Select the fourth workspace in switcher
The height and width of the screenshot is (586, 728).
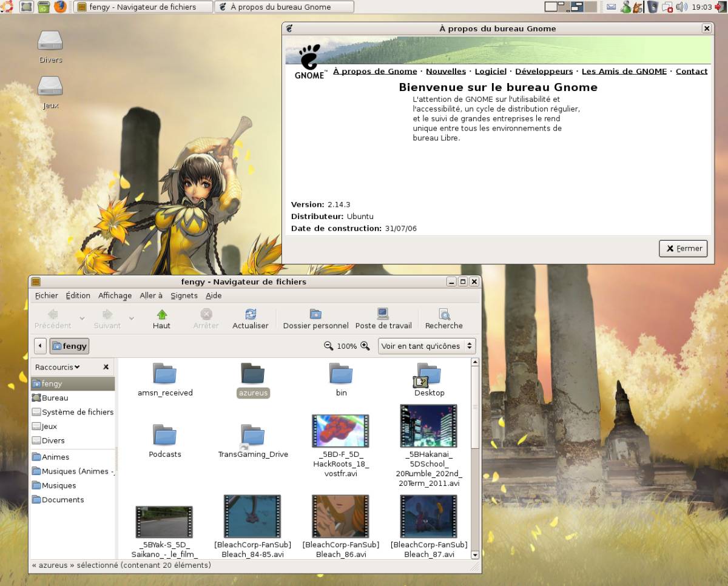(x=591, y=7)
